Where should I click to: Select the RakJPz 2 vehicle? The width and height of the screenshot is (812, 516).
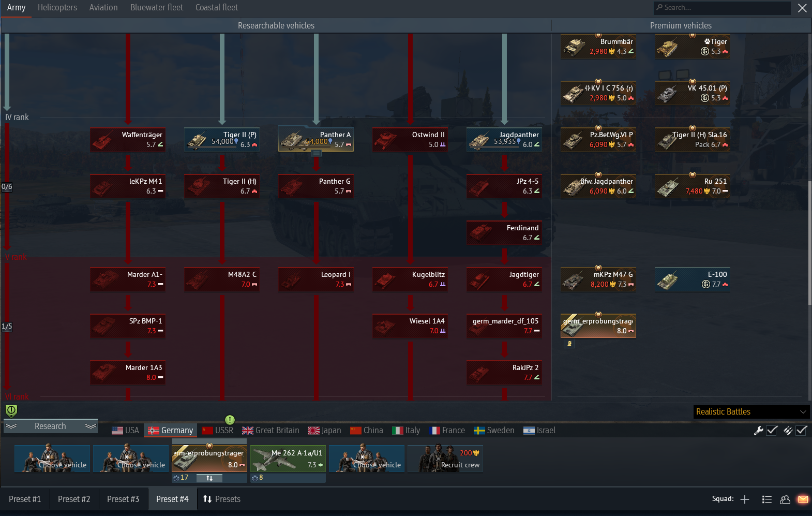tap(504, 373)
